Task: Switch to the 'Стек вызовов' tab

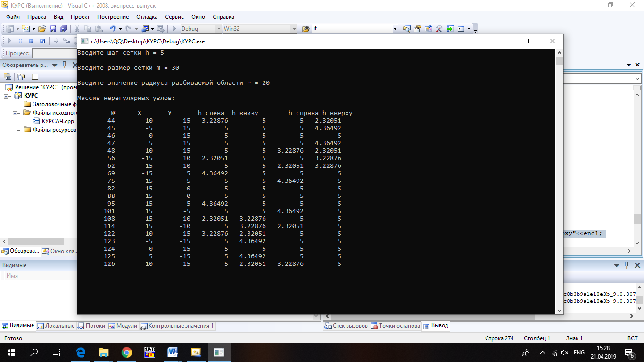Action: pyautogui.click(x=346, y=326)
